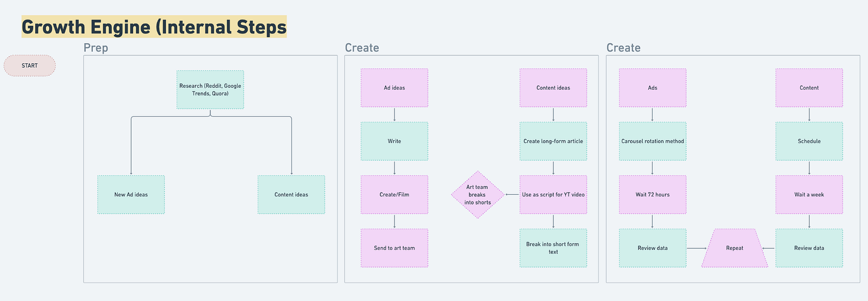Click Create heading above the Ad ideas frame
868x301 pixels.
[x=362, y=48]
